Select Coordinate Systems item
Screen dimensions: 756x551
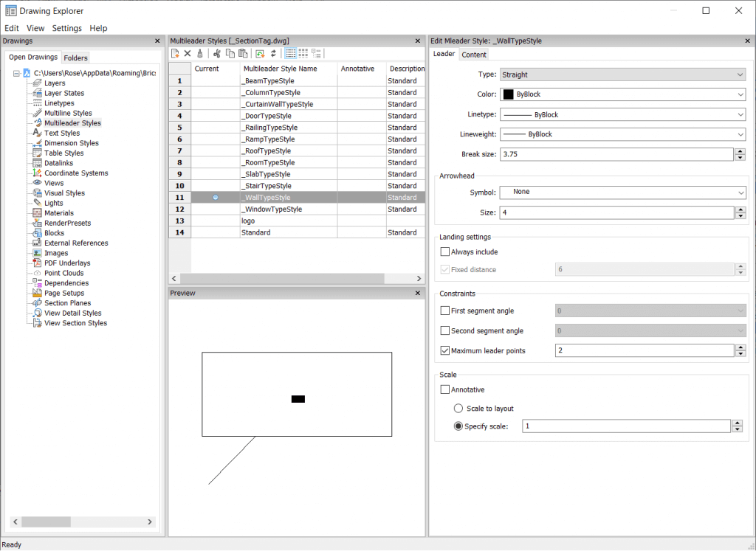pos(76,173)
